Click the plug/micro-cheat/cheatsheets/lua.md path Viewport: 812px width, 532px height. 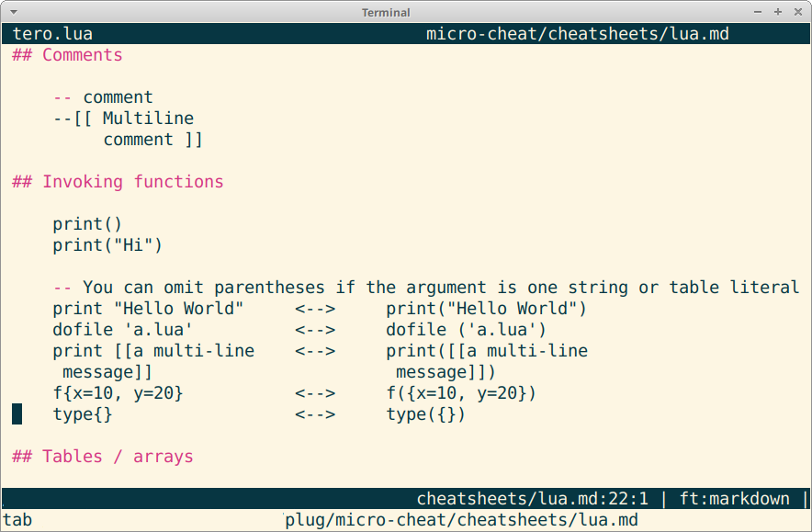[462, 520]
